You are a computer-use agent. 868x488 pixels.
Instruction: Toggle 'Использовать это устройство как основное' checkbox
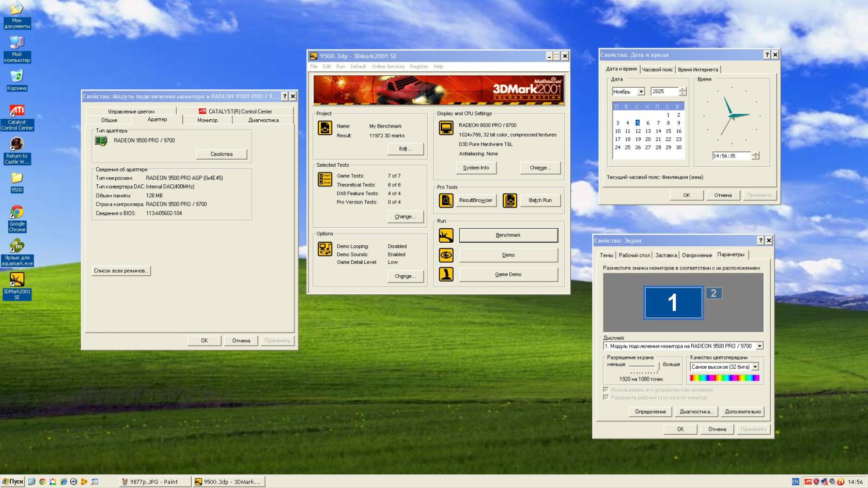(x=606, y=390)
